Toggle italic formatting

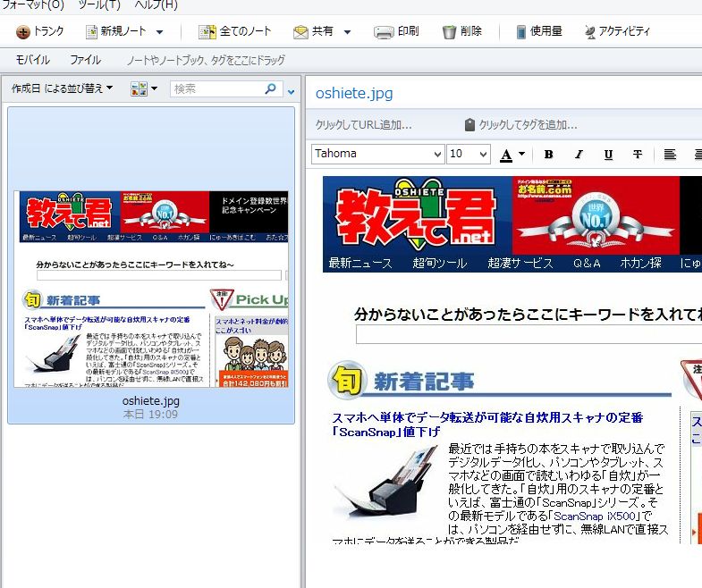click(x=579, y=155)
